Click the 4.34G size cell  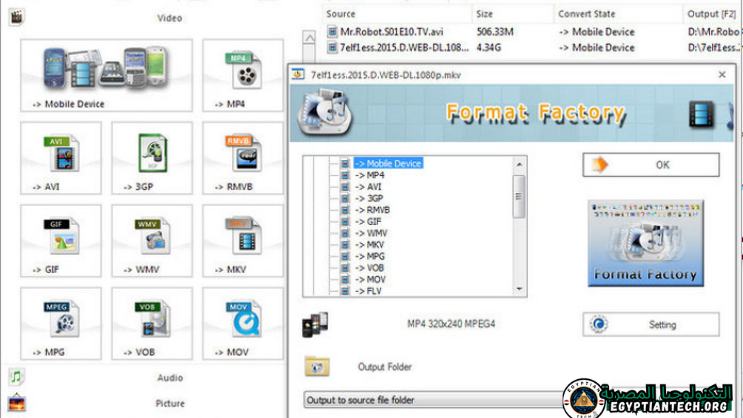tap(489, 47)
